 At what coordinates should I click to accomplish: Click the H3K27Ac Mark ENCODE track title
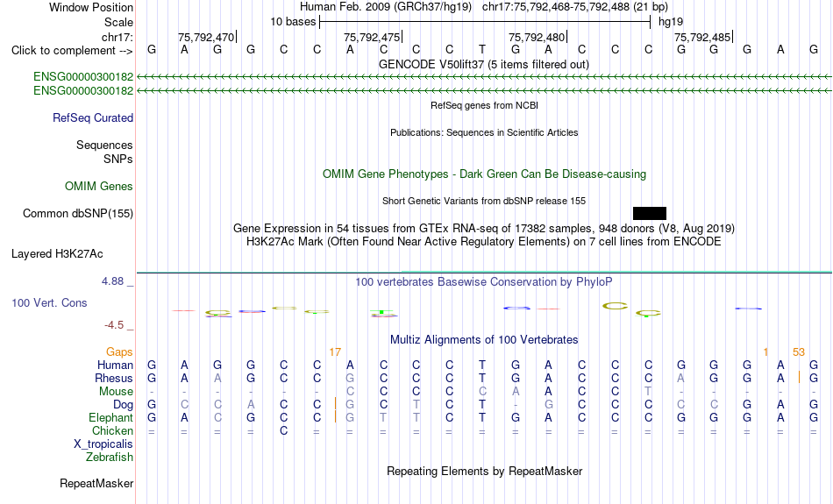point(484,242)
